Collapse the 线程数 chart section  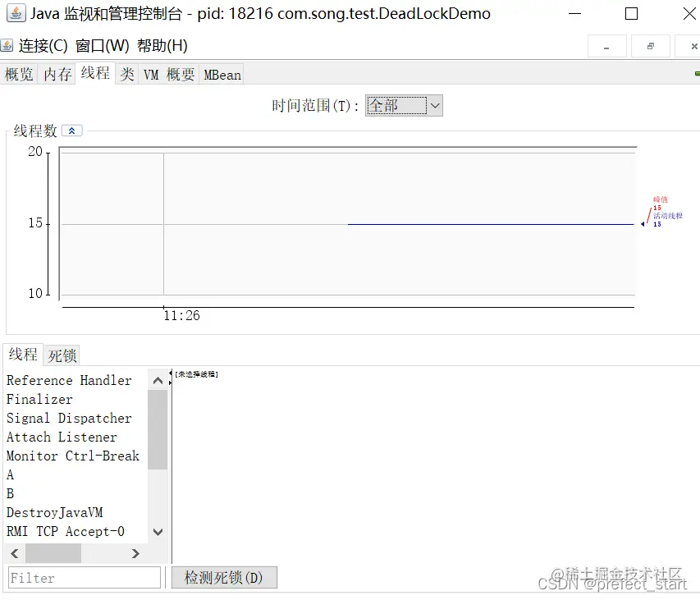click(x=72, y=131)
